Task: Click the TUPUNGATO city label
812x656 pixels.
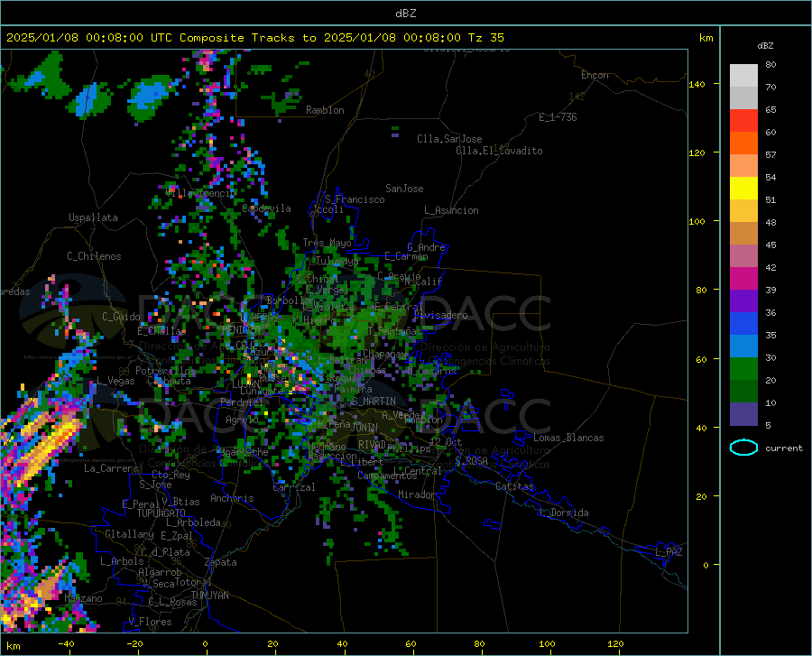Action: click(x=161, y=513)
